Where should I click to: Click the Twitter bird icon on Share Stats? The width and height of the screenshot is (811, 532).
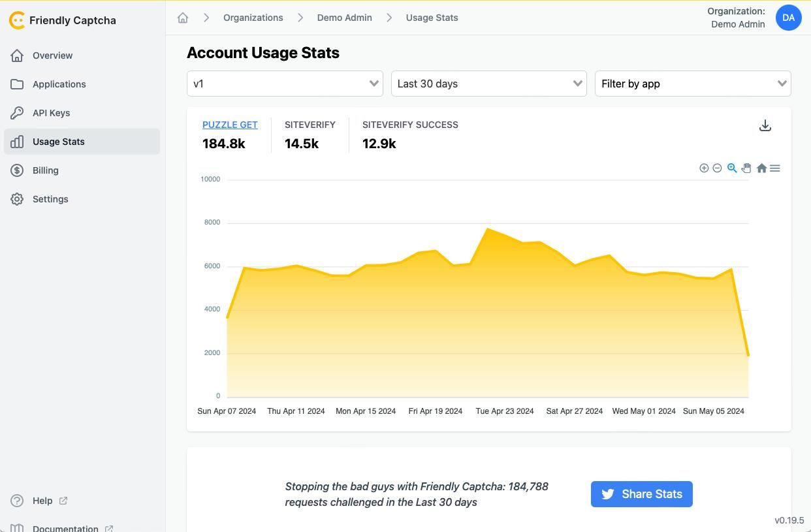coord(607,494)
